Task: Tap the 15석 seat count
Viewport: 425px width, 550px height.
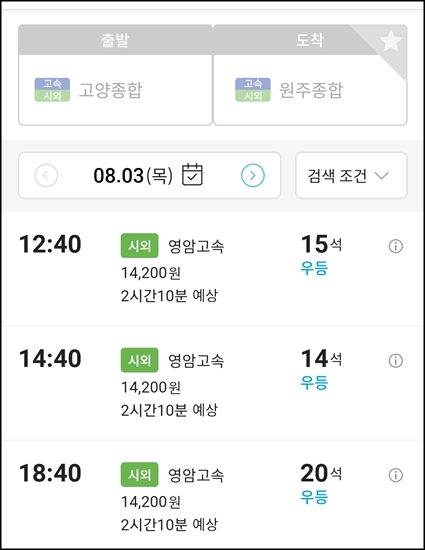Action: [x=321, y=244]
